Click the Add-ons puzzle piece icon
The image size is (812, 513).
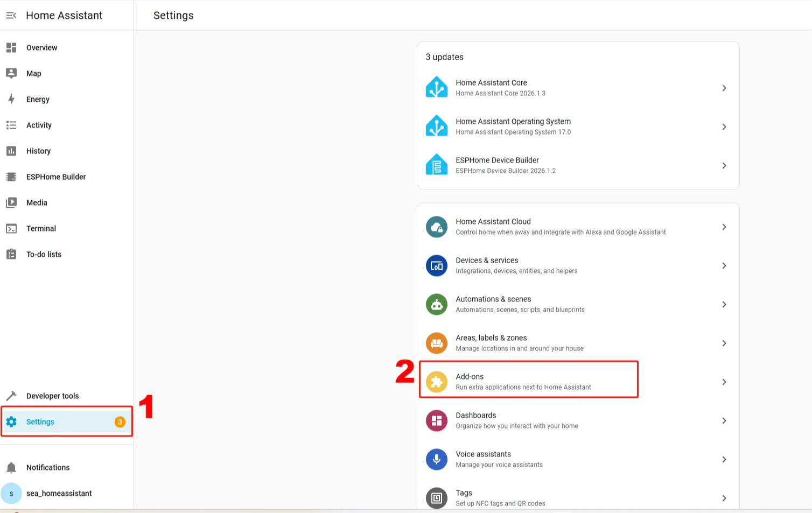[x=436, y=382]
